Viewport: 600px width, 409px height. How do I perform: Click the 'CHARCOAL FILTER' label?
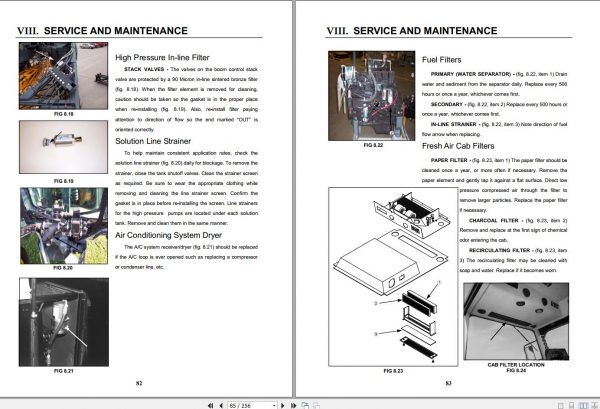pyautogui.click(x=494, y=220)
